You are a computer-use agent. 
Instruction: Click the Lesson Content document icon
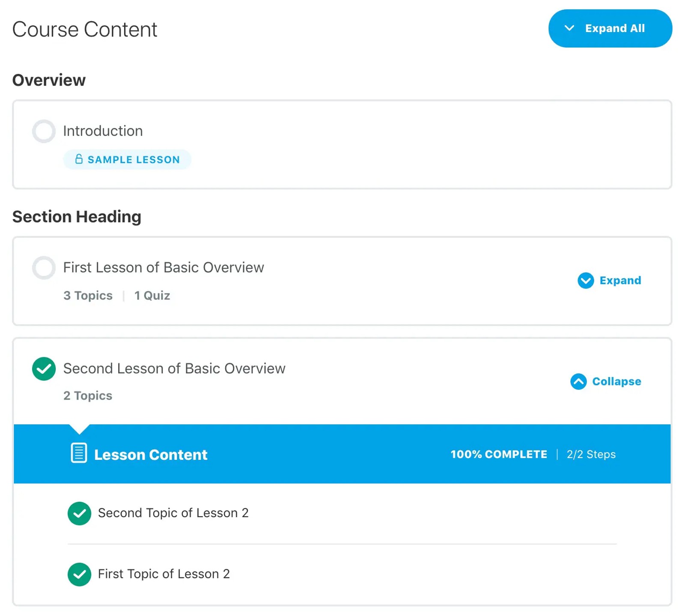79,453
